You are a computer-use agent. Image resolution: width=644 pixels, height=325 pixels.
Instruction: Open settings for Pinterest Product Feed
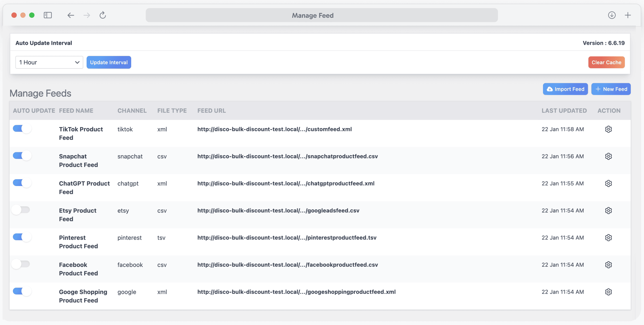click(608, 238)
